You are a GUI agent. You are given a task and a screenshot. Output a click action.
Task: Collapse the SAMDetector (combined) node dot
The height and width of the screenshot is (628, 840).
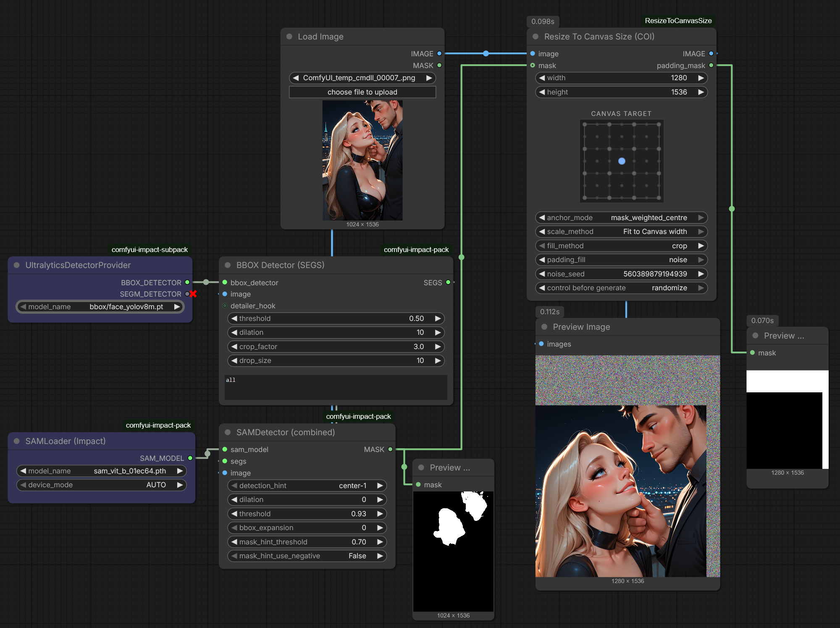pos(228,432)
